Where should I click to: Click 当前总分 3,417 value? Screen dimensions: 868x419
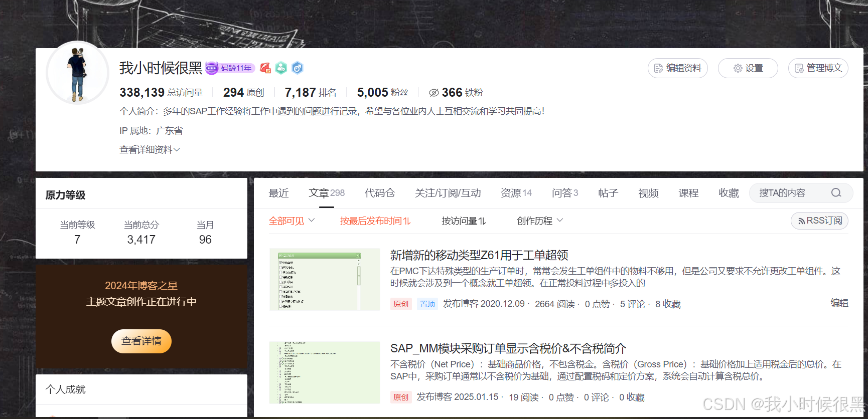tap(141, 240)
